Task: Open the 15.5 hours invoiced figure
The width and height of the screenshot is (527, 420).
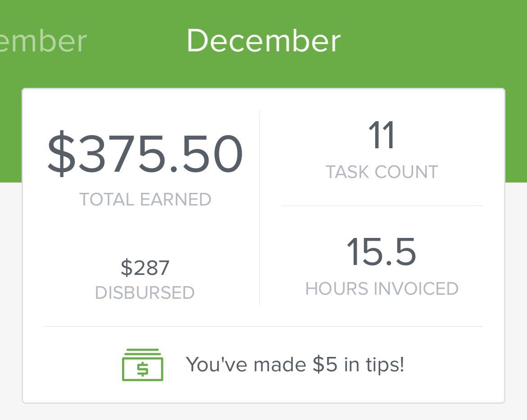Action: (381, 252)
